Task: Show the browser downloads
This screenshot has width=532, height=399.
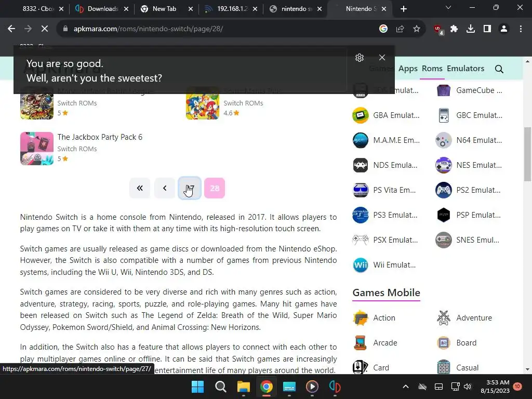Action: point(471,29)
